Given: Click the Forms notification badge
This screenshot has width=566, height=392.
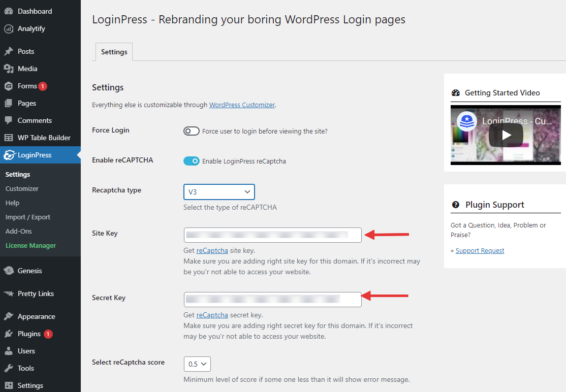Looking at the screenshot, I should 43,86.
